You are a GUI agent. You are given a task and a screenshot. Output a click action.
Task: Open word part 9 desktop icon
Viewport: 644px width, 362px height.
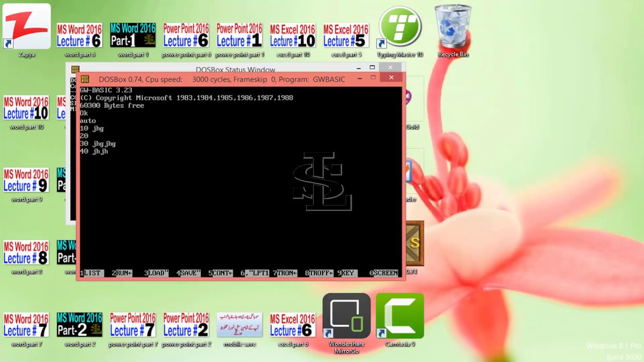(x=27, y=184)
